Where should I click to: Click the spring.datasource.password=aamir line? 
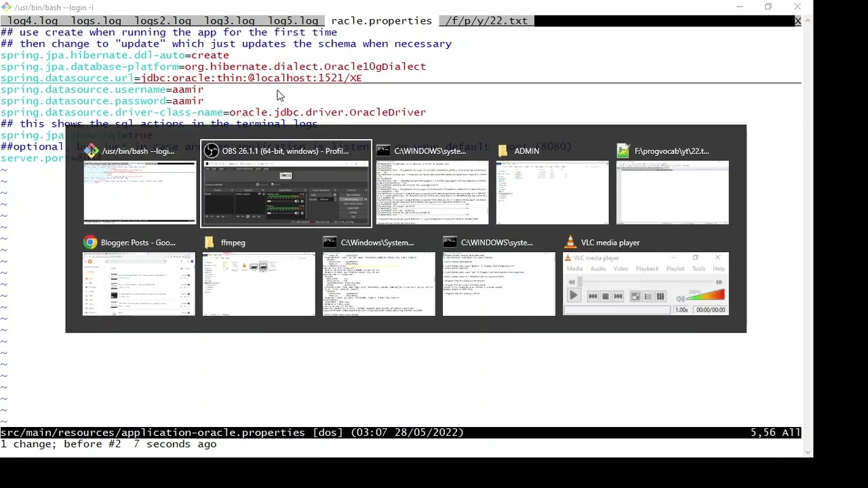102,101
